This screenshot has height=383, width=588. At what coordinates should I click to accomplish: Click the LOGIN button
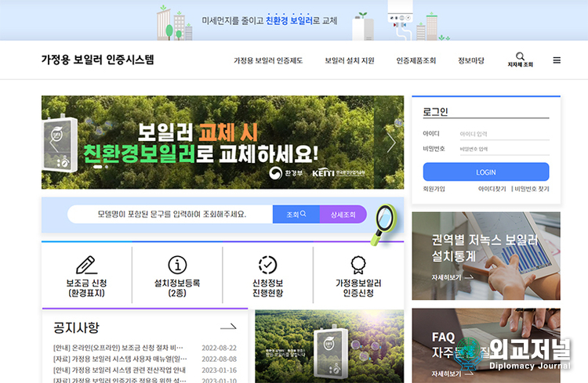[486, 172]
